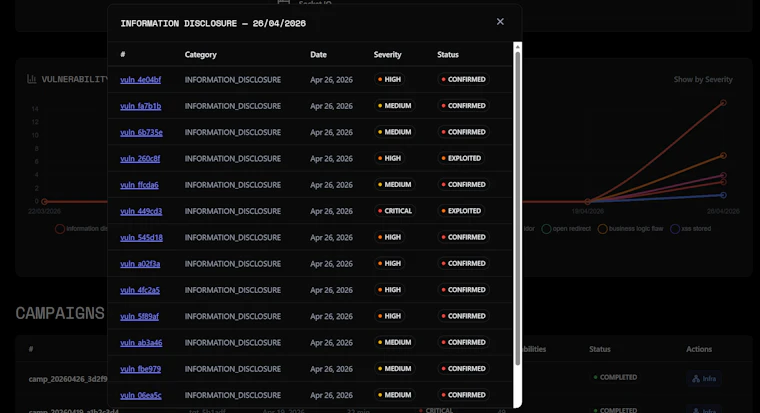Open the vuln_a02f3a link
Viewport: 760px width, 413px height.
tap(140, 264)
